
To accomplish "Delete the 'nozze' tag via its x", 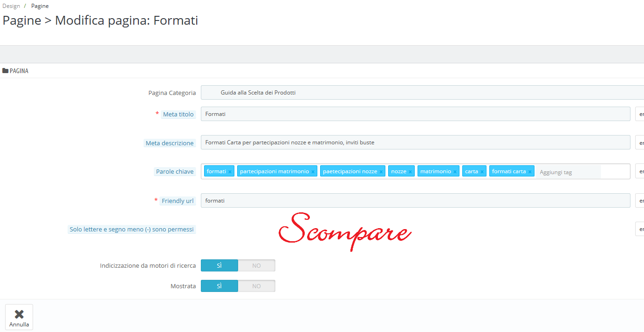I will 411,172.
